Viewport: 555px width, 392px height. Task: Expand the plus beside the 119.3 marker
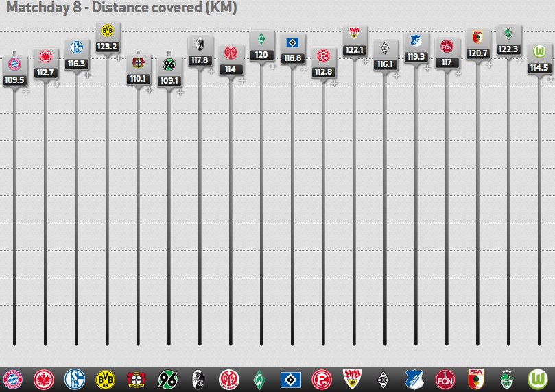click(427, 69)
